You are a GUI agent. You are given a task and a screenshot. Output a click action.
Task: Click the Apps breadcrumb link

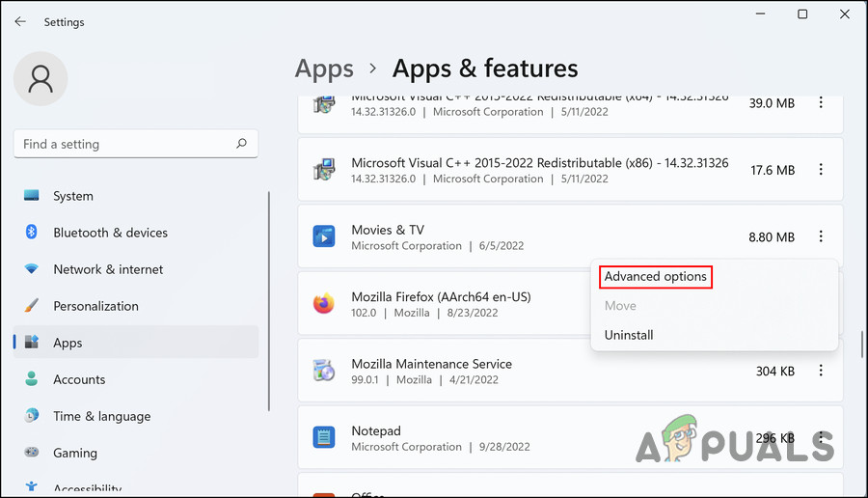(x=324, y=69)
